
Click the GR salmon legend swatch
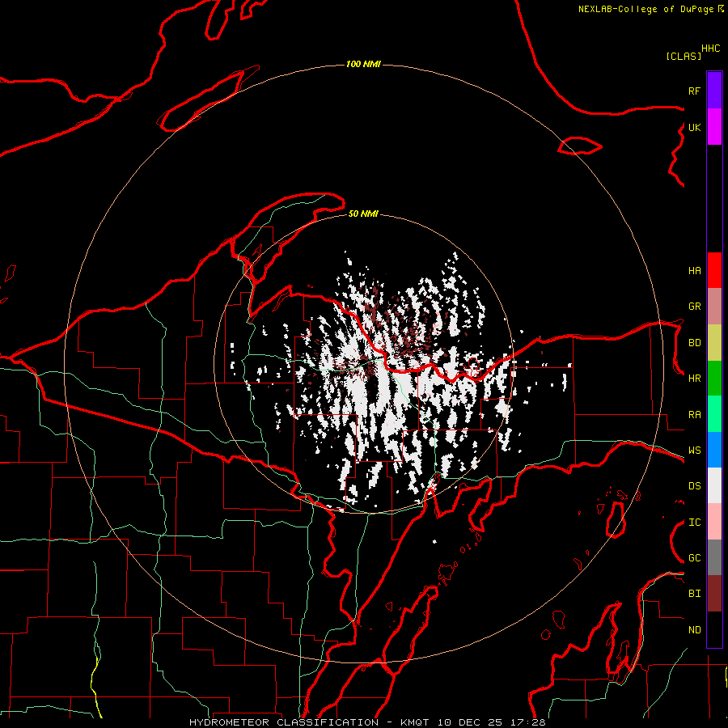click(x=714, y=307)
